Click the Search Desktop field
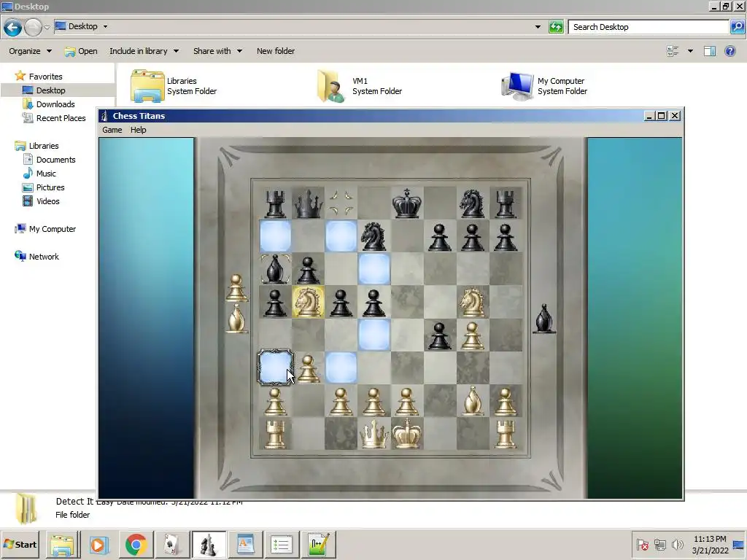The height and width of the screenshot is (560, 747). (x=649, y=27)
